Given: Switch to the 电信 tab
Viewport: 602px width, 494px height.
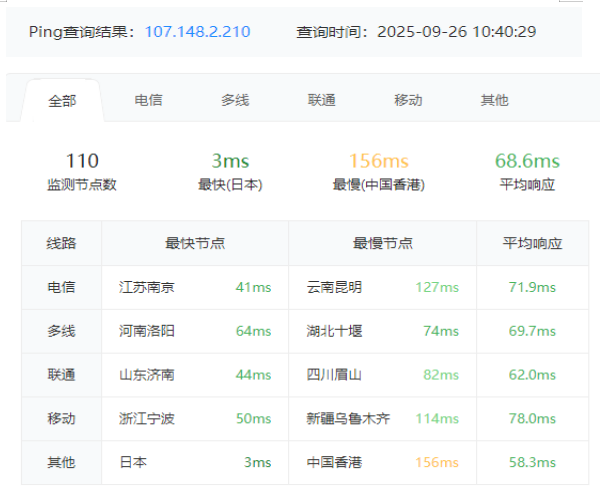Looking at the screenshot, I should coord(148,100).
